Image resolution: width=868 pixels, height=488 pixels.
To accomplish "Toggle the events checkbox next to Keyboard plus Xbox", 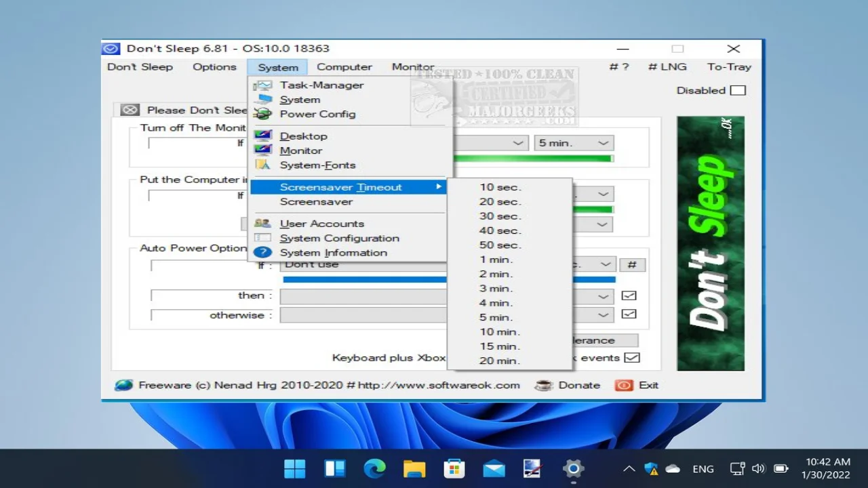I will pyautogui.click(x=631, y=357).
